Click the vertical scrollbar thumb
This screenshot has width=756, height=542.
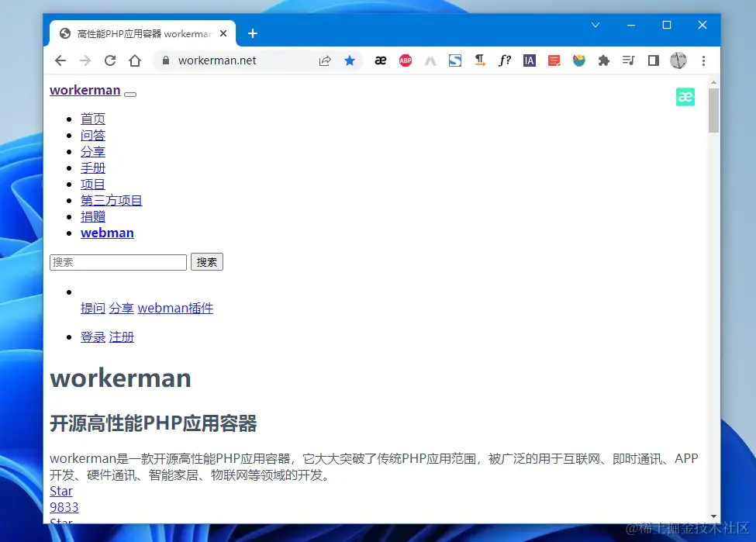(x=713, y=110)
